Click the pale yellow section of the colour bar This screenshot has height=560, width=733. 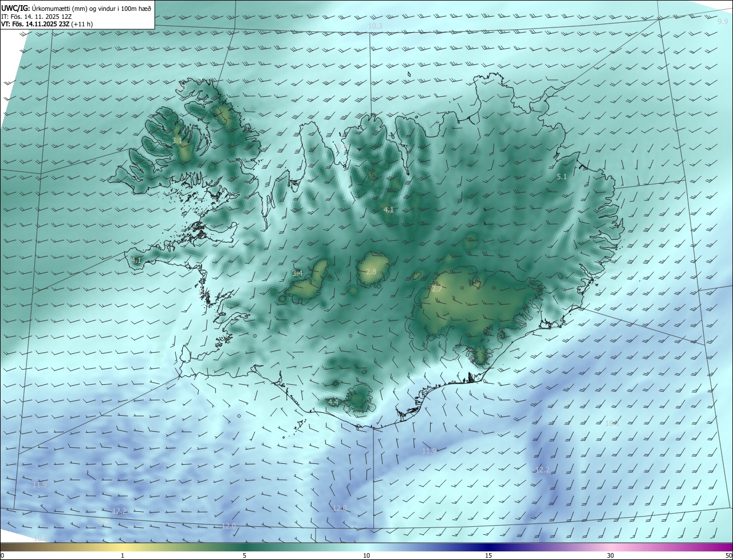pyautogui.click(x=123, y=547)
